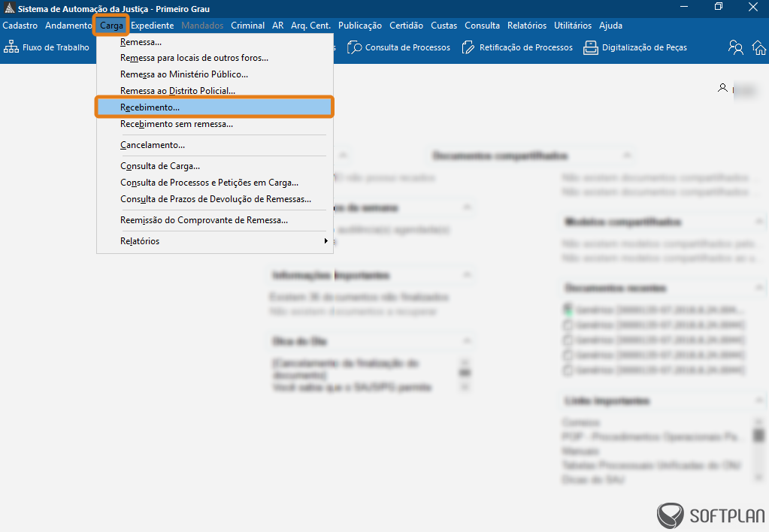The width and height of the screenshot is (769, 532).
Task: Click the home icon in toolbar
Action: click(x=758, y=47)
